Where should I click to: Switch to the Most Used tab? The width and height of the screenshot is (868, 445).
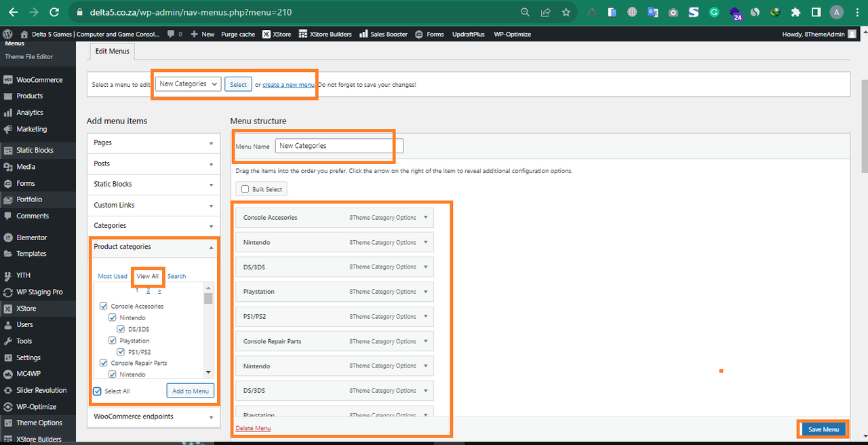coord(113,276)
